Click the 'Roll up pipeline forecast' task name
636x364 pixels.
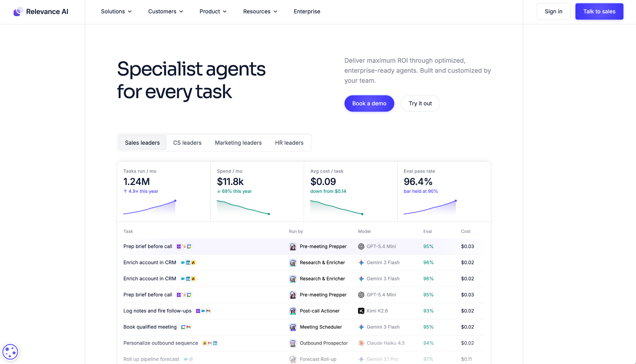tap(151, 359)
